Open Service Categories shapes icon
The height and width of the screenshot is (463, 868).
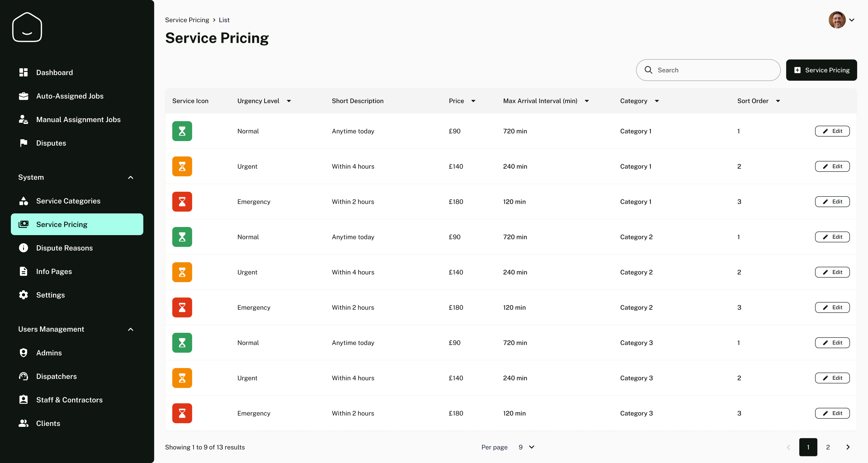tap(23, 201)
